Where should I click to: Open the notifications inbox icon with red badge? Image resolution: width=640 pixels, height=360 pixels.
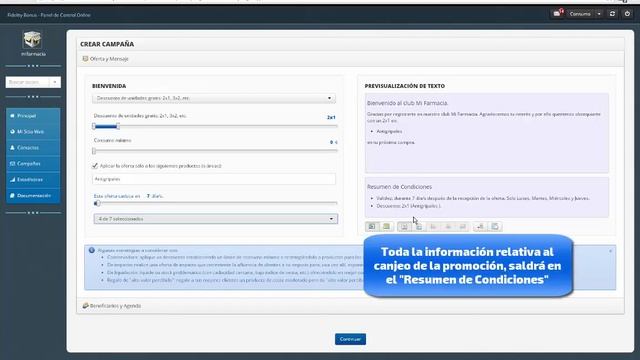(x=558, y=13)
